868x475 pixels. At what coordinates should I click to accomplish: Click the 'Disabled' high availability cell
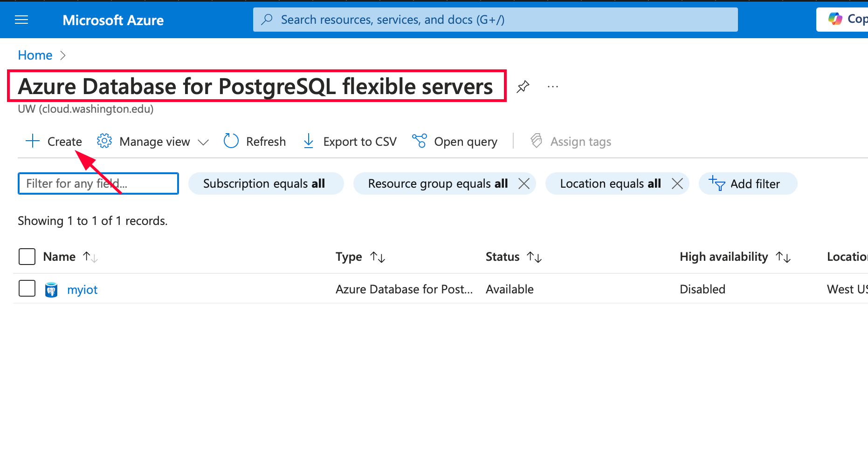pyautogui.click(x=703, y=289)
